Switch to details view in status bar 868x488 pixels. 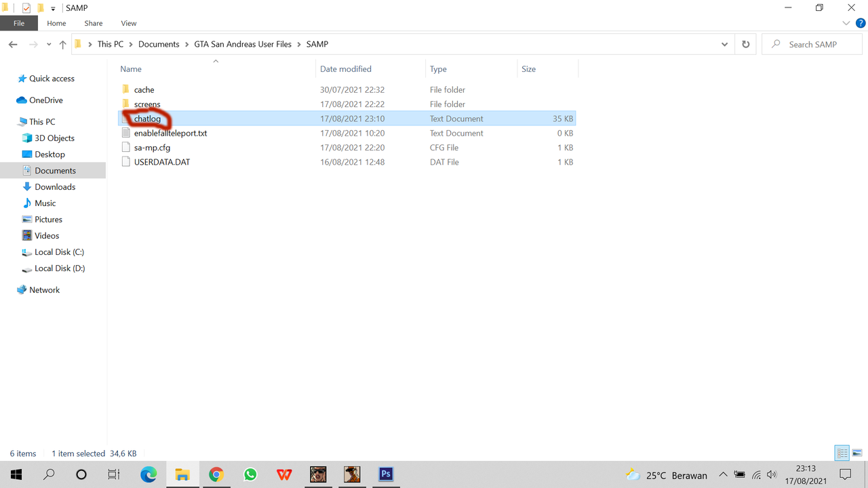[842, 453]
